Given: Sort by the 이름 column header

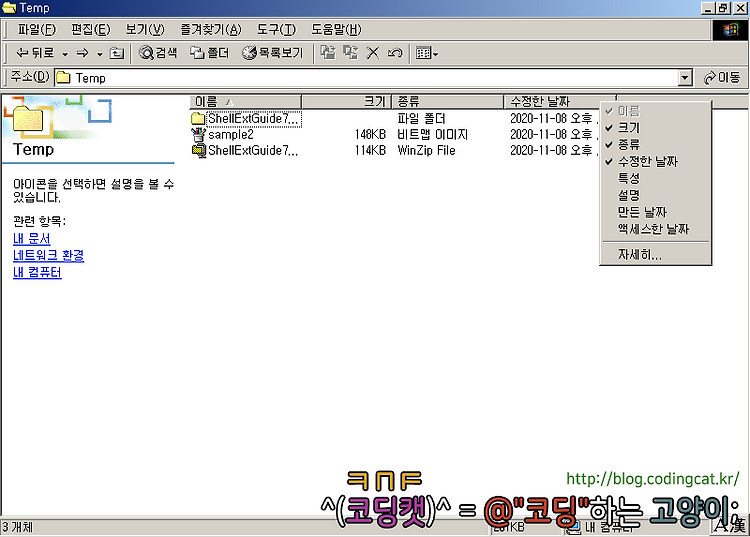Looking at the screenshot, I should pos(245,102).
